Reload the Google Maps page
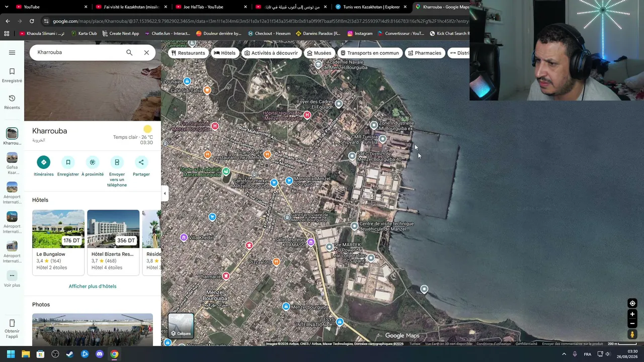Screen dimensions: 644x362 pos(32,21)
